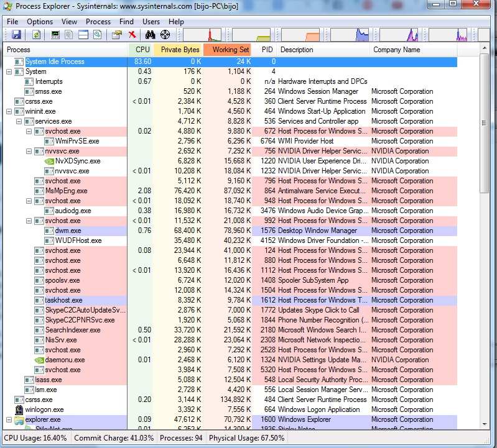Collapse svchost.exe PID 992 node
The image size is (497, 448).
(x=29, y=221)
